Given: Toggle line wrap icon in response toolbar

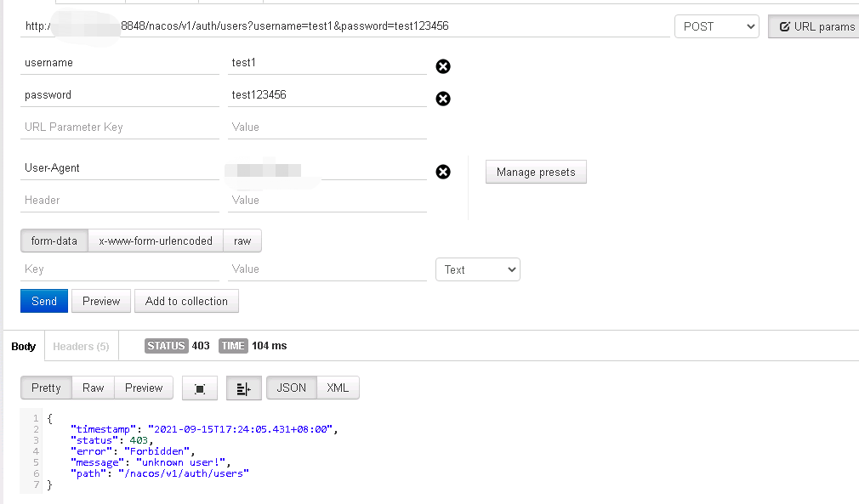Looking at the screenshot, I should coord(244,388).
